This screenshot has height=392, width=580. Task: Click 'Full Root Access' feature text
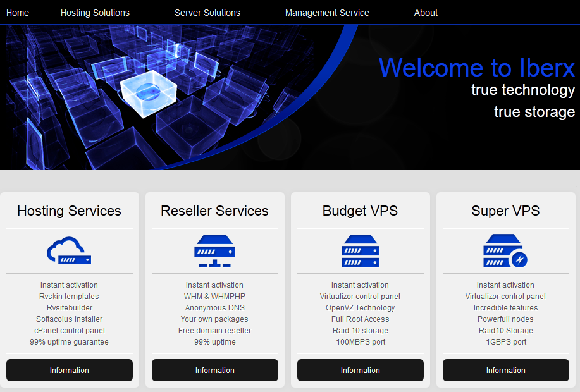[361, 319]
